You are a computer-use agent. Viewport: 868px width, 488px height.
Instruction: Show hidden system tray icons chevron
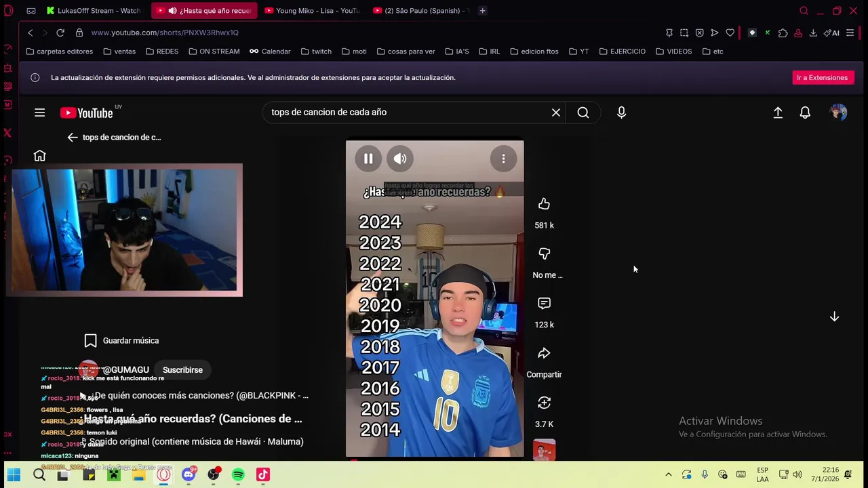tap(668, 474)
